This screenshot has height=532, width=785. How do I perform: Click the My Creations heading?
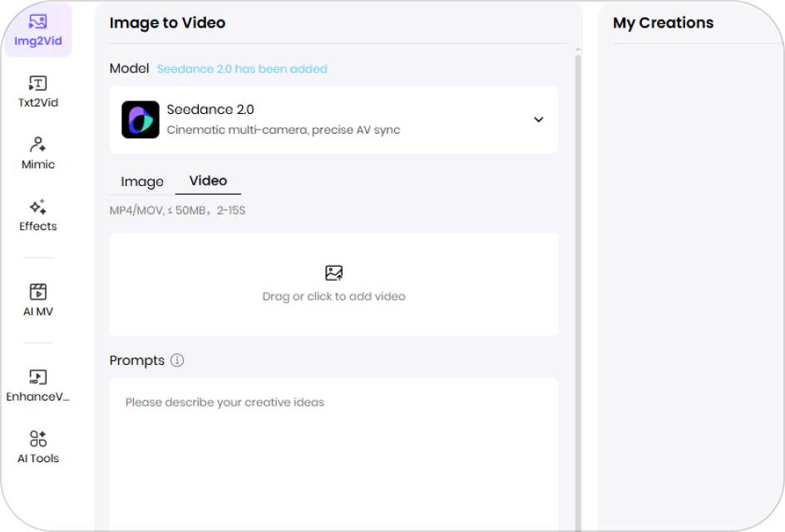click(664, 23)
